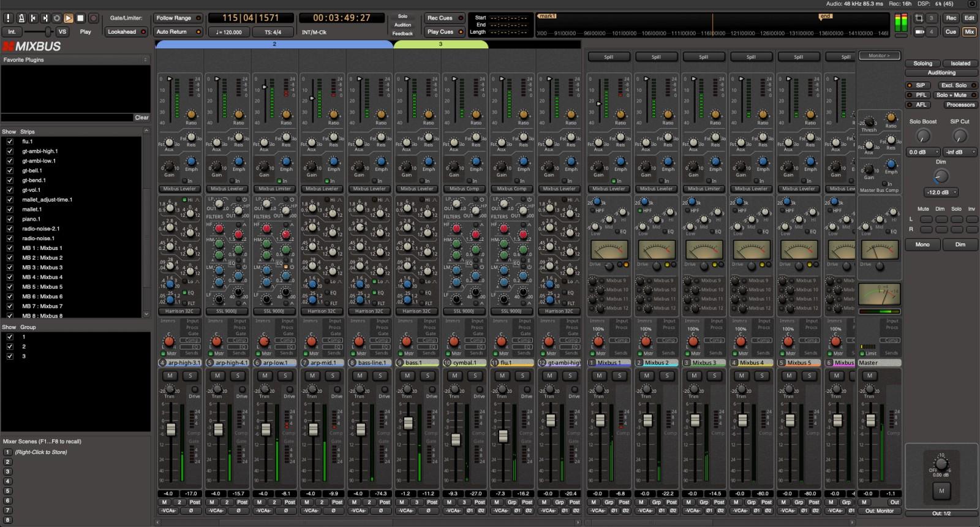Click the orange Ratio knob on arp-high-3.1

191,115
